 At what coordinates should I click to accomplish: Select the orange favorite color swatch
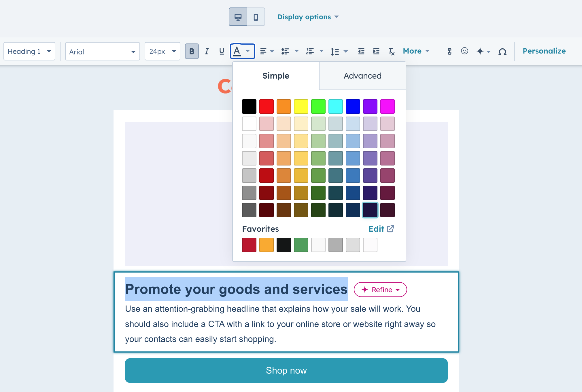point(267,245)
